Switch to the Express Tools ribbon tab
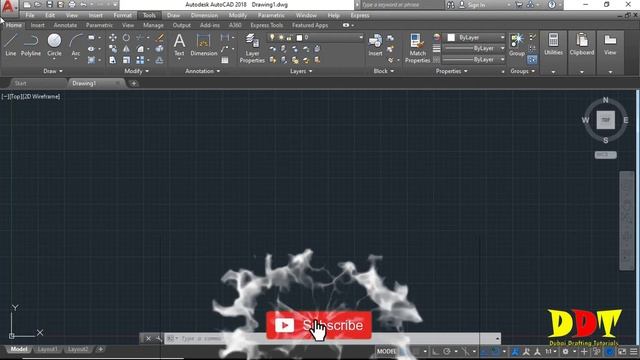This screenshot has height=360, width=640. click(x=267, y=25)
